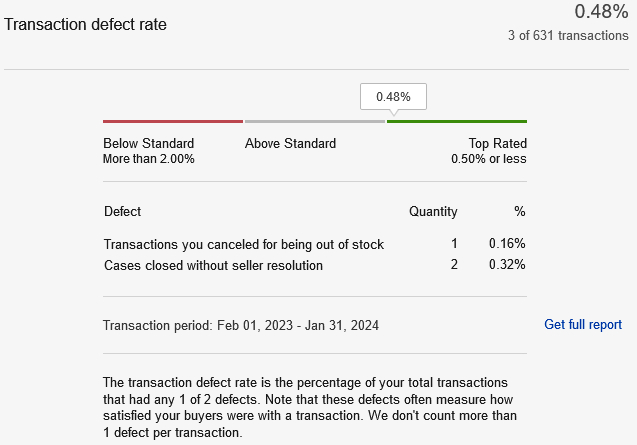The image size is (637, 445).
Task: Click the Quantity column header
Action: click(x=433, y=211)
